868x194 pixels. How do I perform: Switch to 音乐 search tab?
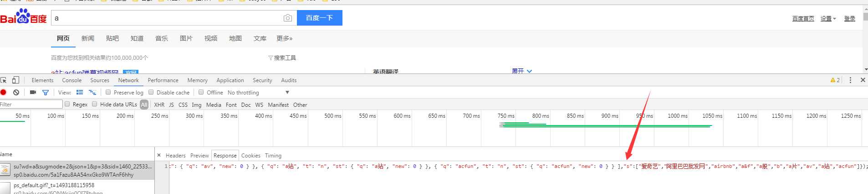(162, 38)
